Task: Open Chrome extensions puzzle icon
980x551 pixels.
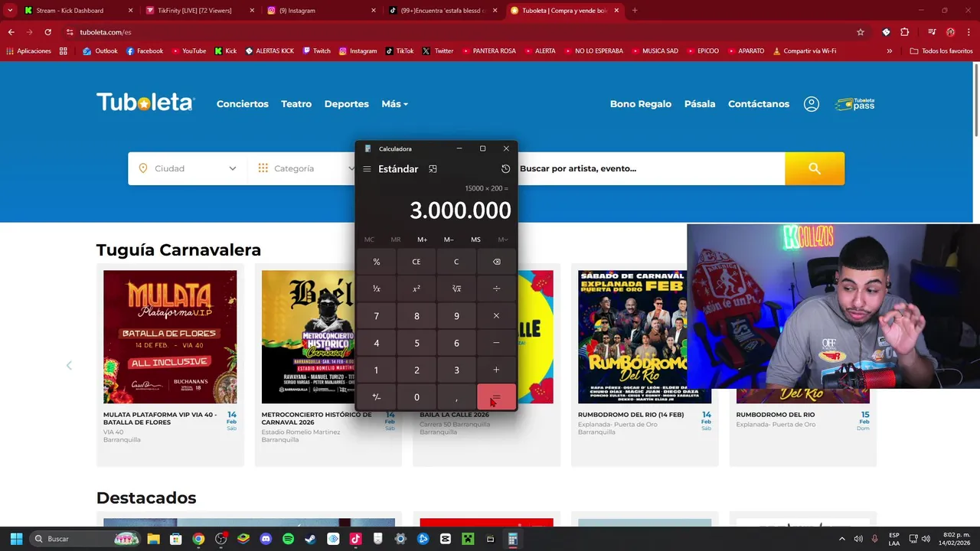Action: tap(904, 32)
